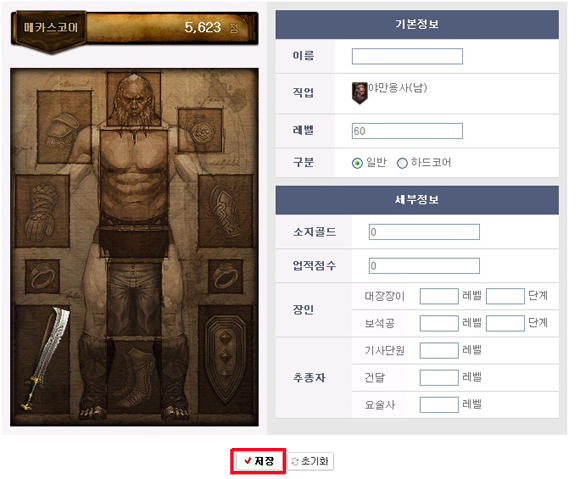Screen dimensions: 580x479
Task: Select the 하드코어 radio button
Action: click(x=402, y=163)
